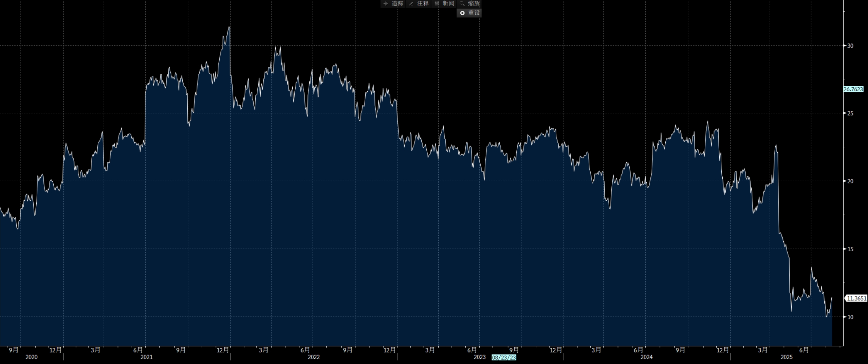Select the 2021 year label on timeline
Image resolution: width=868 pixels, height=364 pixels.
147,357
